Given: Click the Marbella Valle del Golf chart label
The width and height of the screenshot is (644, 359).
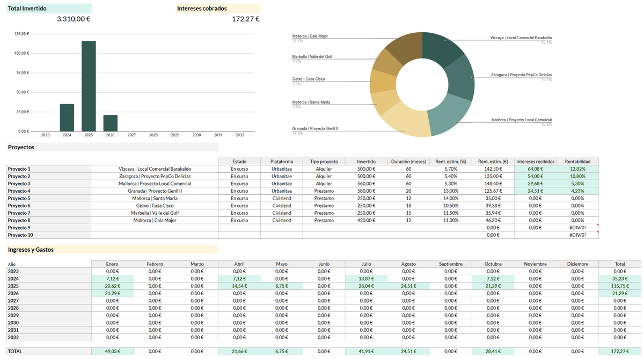Looking at the screenshot, I should [312, 56].
